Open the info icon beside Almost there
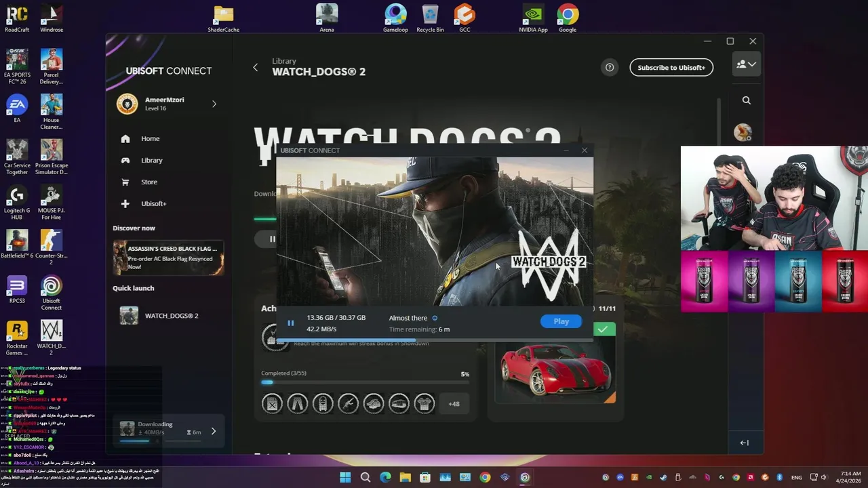The image size is (868, 488). 435,318
